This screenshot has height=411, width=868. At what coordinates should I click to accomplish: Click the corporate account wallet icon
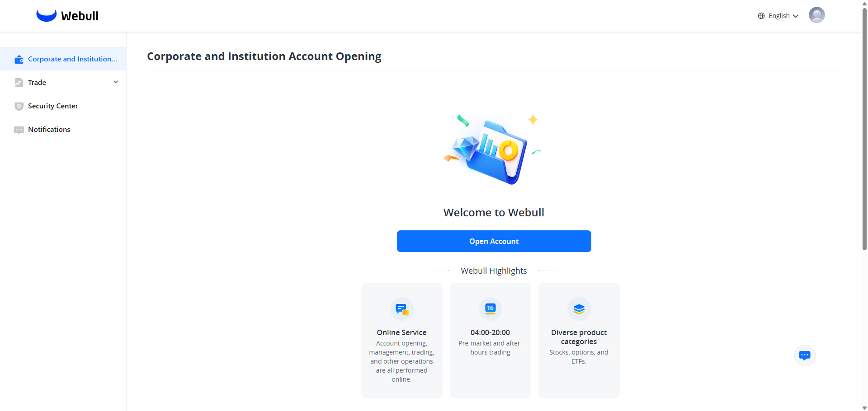19,59
